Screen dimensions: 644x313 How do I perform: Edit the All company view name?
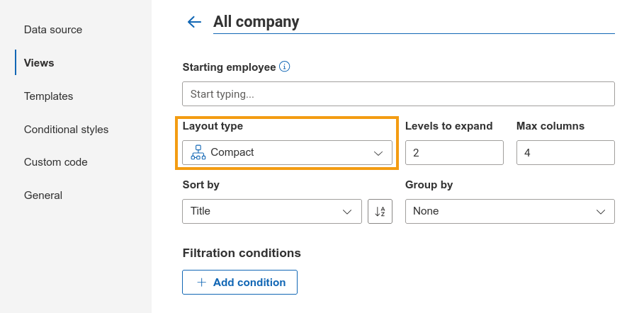pos(414,22)
